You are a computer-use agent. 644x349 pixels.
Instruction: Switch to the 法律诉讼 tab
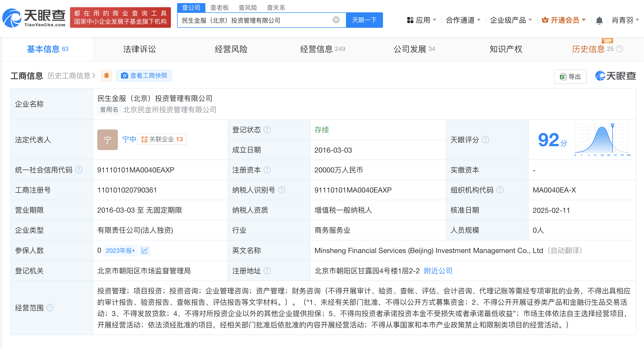(x=139, y=49)
